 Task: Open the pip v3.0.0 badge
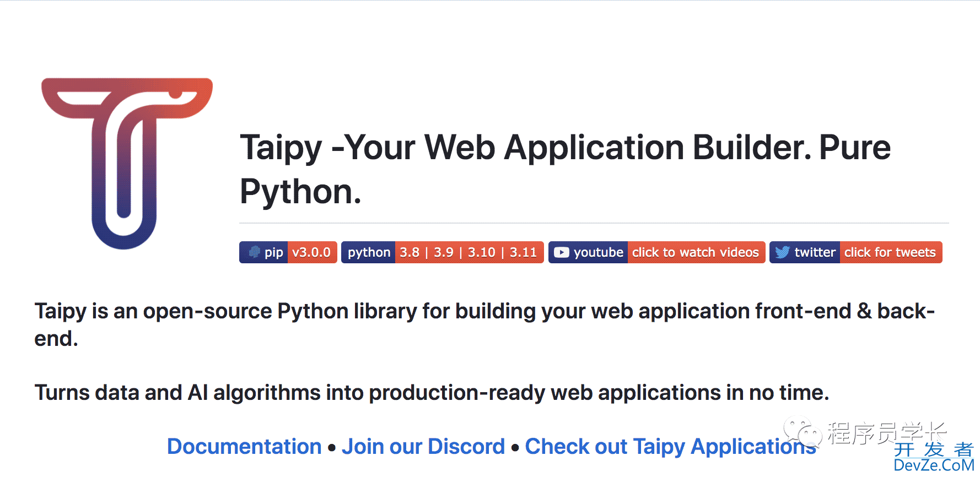pyautogui.click(x=288, y=252)
